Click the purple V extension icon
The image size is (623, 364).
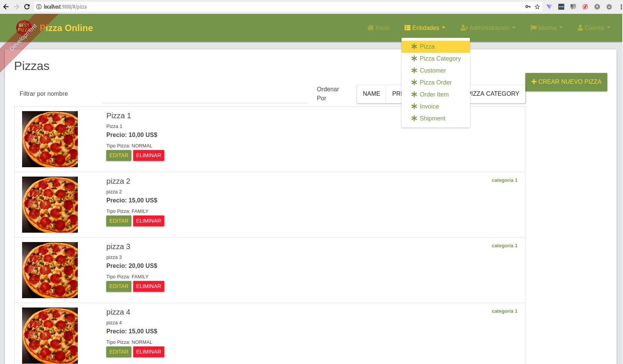(x=549, y=7)
